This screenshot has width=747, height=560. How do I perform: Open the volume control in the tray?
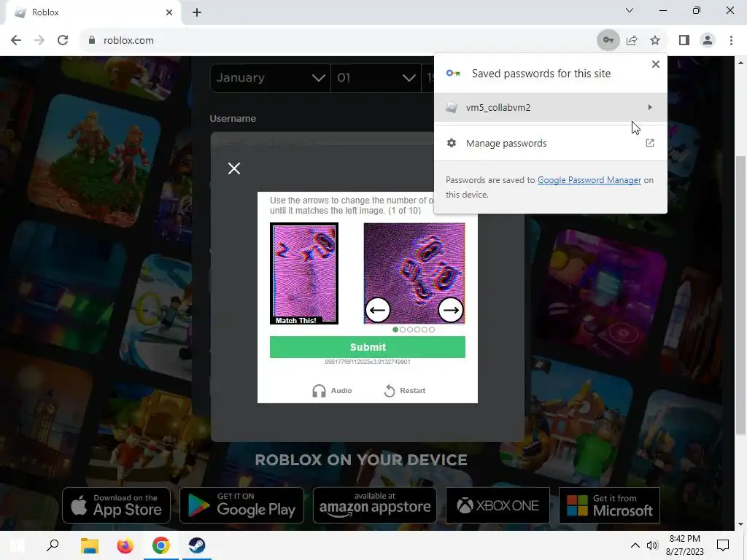(x=652, y=545)
